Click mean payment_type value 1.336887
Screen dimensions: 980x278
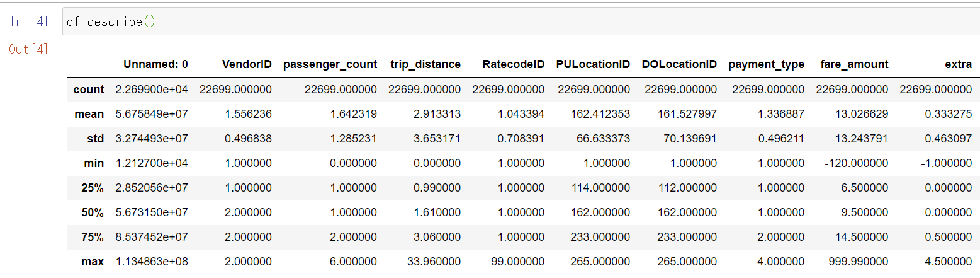pos(782,114)
